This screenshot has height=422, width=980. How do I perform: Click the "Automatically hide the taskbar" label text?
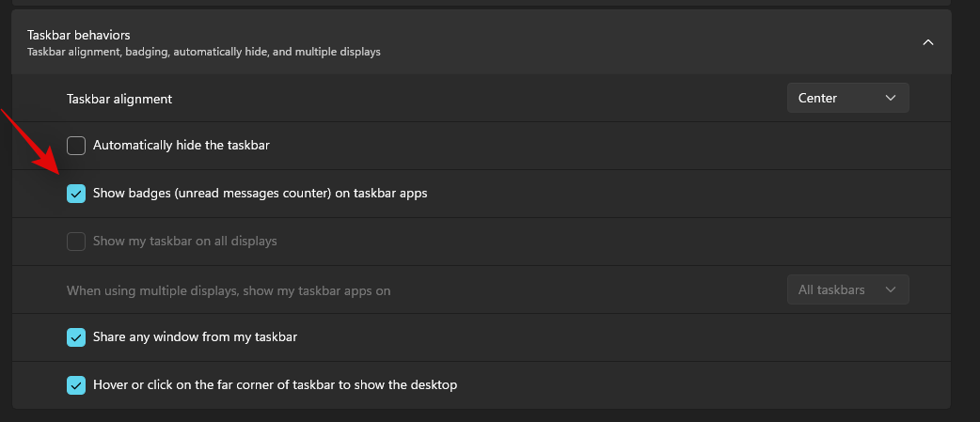182,146
